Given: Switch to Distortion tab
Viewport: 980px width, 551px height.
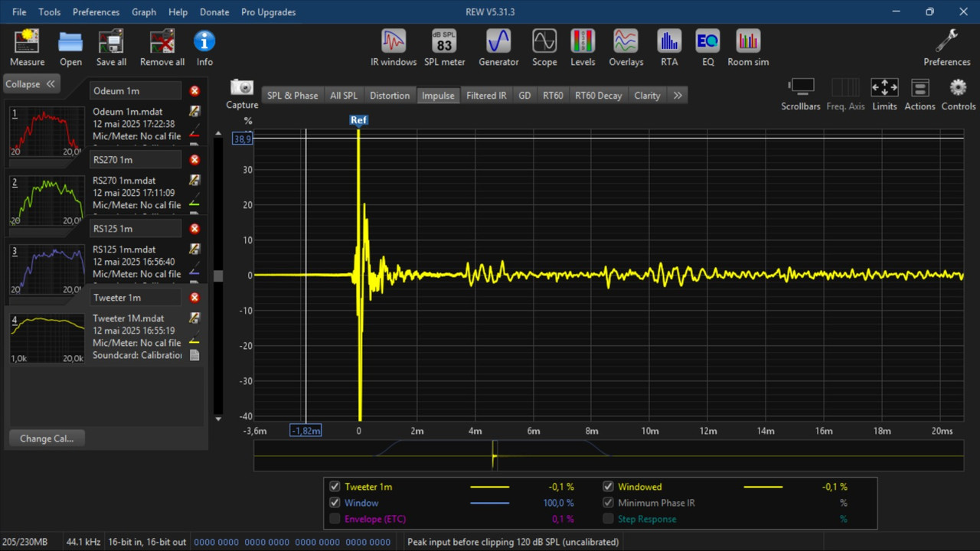Looking at the screenshot, I should (390, 96).
